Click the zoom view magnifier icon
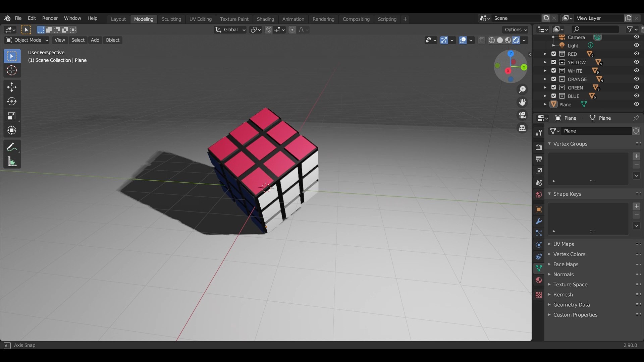 click(522, 89)
